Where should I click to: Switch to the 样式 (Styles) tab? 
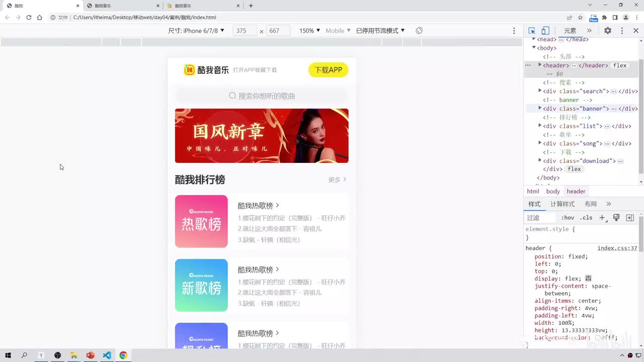[x=534, y=204]
